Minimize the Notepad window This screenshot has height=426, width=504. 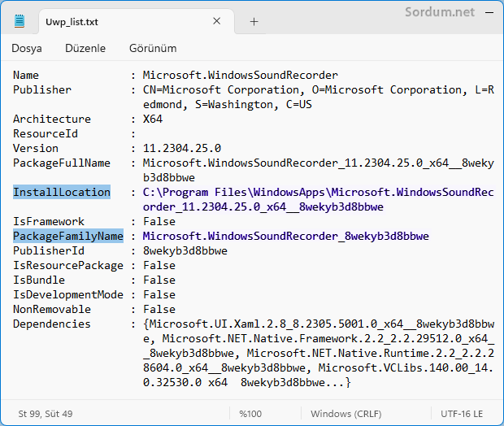489,13
